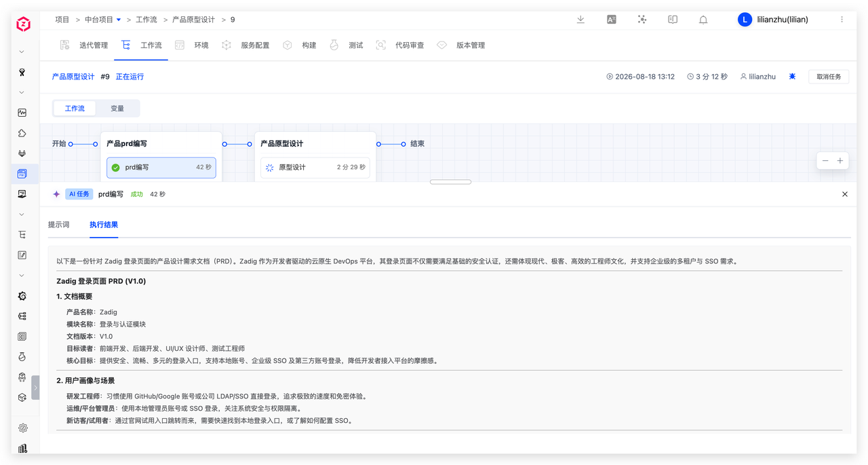Image resolution: width=868 pixels, height=465 pixels.
Task: Click the debug bug icon beside lilianzhu
Action: pyautogui.click(x=792, y=77)
